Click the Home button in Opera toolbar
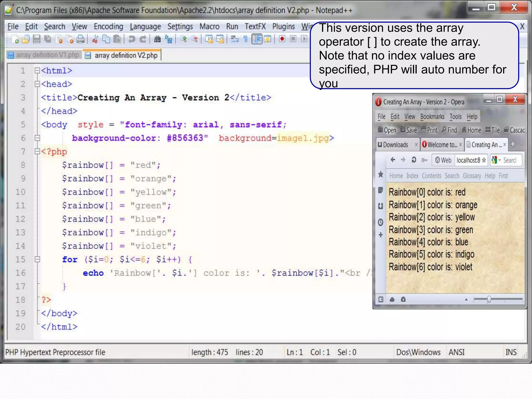532x399 pixels. tap(471, 130)
